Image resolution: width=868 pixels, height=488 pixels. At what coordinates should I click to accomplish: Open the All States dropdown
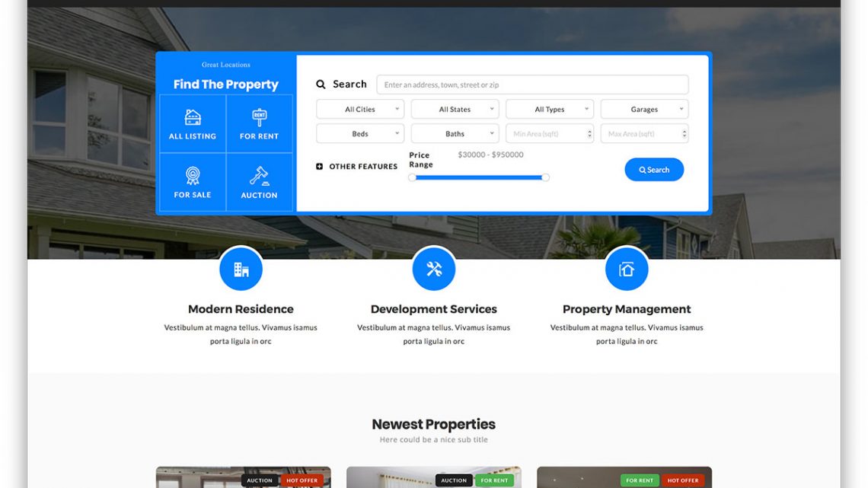tap(455, 110)
